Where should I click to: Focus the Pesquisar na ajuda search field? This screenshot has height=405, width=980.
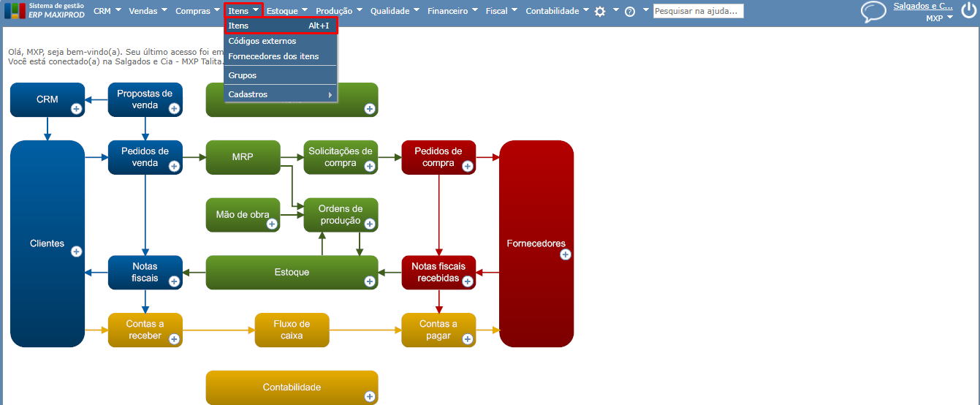[x=699, y=11]
